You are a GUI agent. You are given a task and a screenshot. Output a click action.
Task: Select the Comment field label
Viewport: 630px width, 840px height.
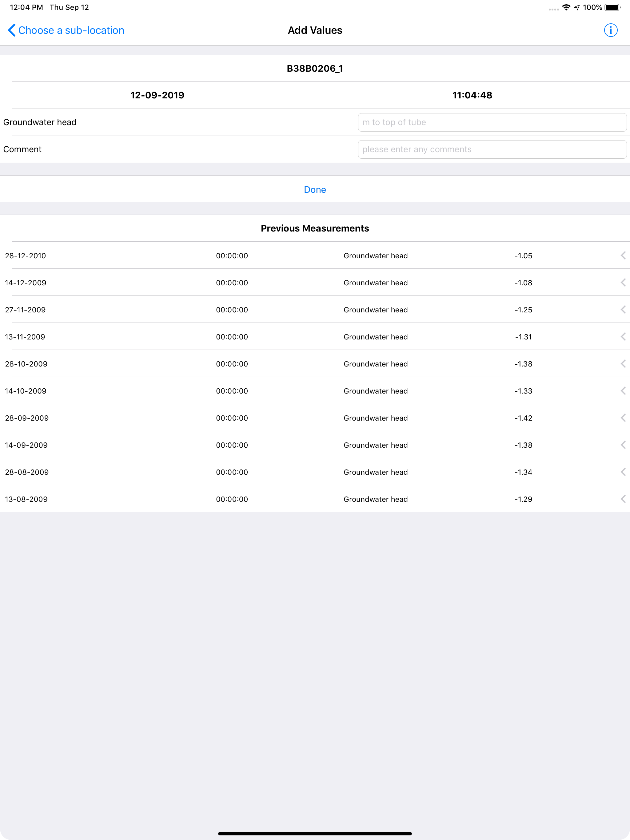[22, 149]
